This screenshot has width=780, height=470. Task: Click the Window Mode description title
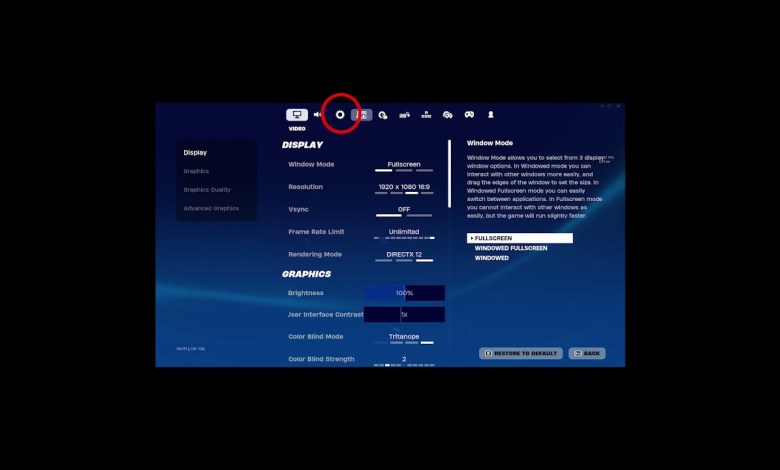pos(489,143)
